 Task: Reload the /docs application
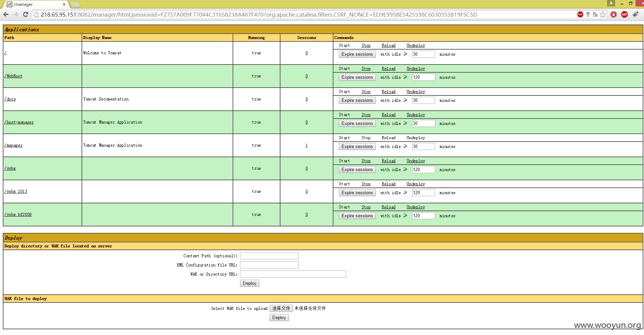tap(388, 92)
